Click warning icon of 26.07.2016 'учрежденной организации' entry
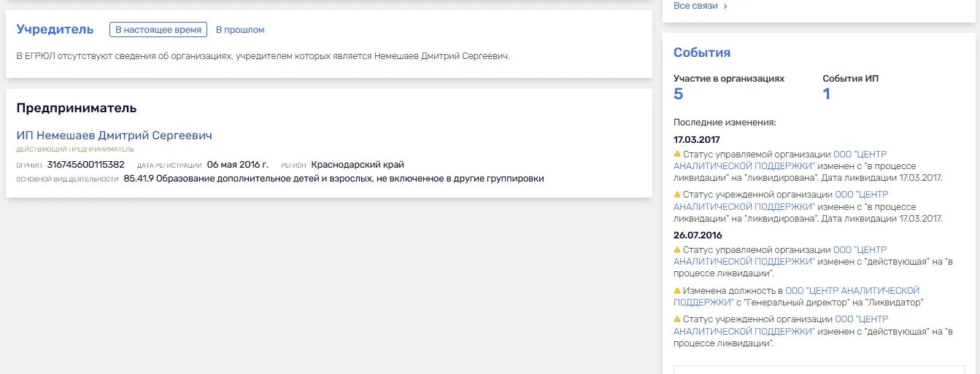This screenshot has height=374, width=980. click(x=677, y=319)
